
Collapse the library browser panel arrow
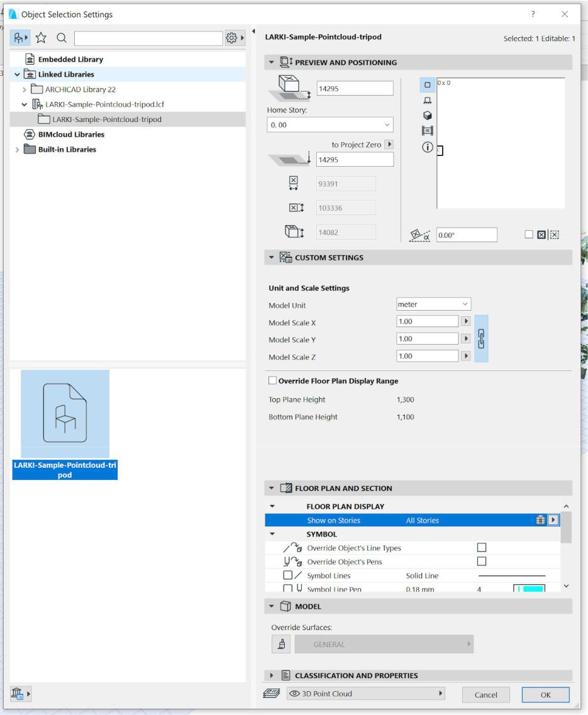253,31
